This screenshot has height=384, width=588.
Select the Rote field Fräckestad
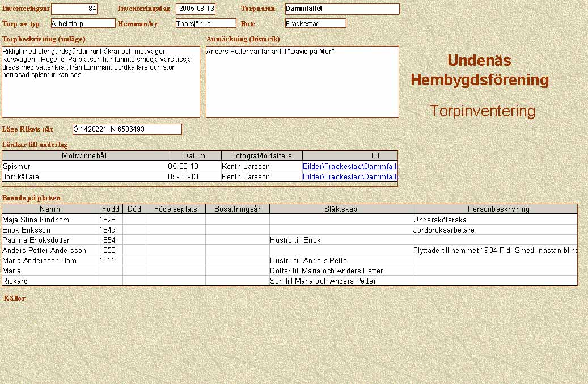coord(315,23)
